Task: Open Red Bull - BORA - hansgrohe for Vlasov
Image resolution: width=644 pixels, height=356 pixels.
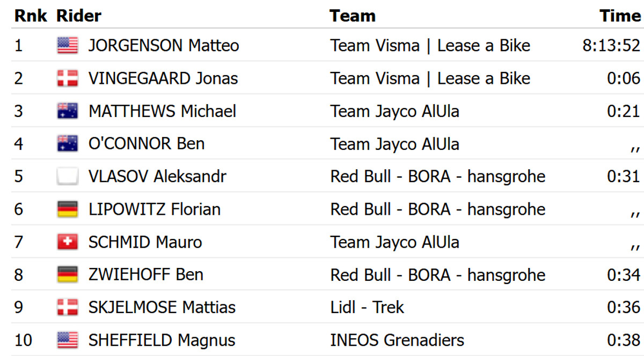Action: (437, 177)
